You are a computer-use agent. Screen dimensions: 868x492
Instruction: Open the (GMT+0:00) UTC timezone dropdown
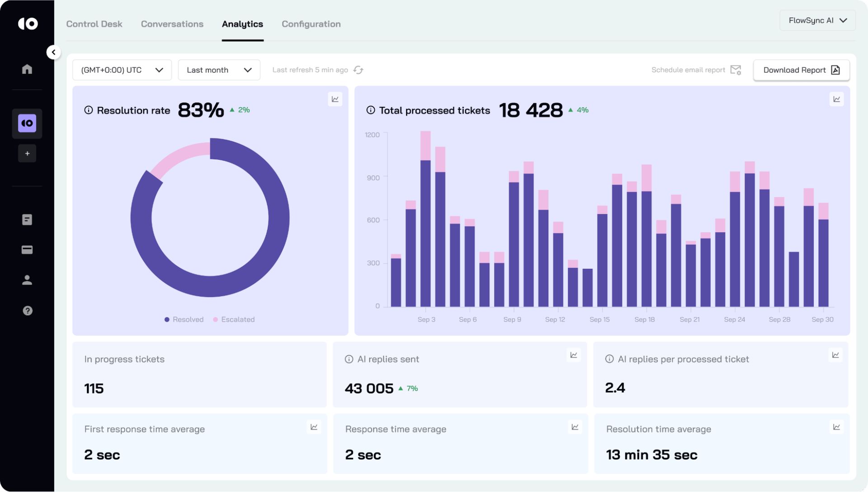click(x=122, y=70)
